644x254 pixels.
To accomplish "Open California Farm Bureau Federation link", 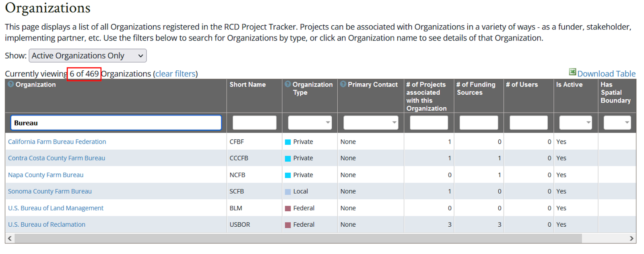I will [57, 141].
